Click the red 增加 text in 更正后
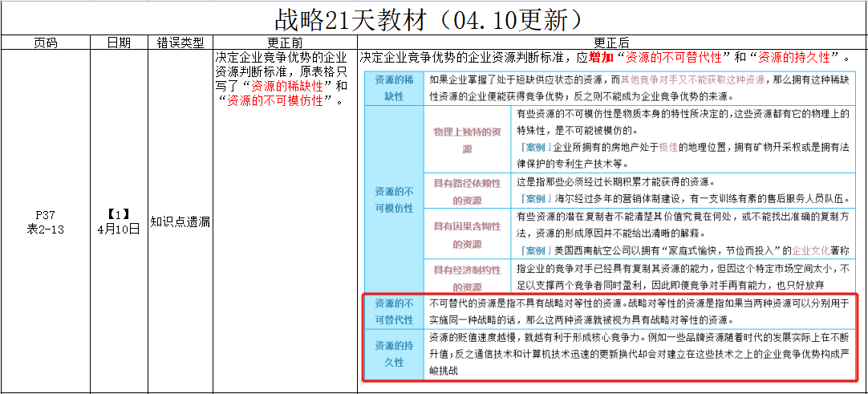 tap(600, 58)
